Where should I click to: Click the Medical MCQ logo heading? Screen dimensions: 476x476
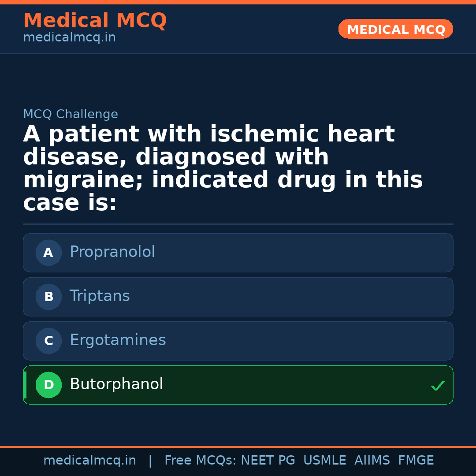click(95, 20)
